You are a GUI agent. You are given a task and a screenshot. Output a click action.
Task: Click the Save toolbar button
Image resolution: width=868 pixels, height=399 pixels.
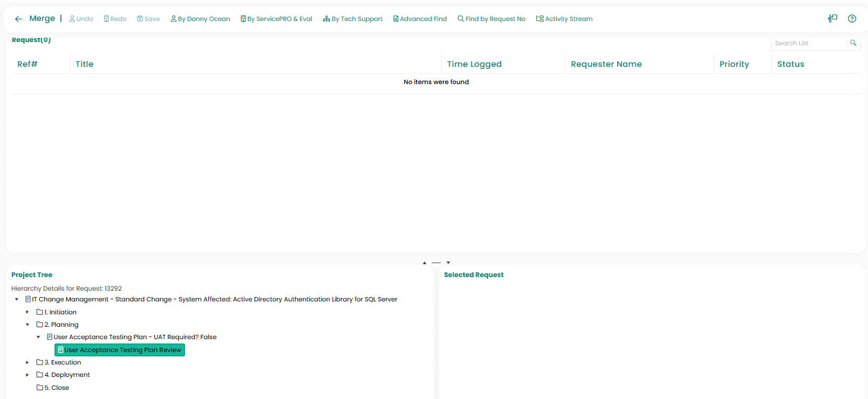[148, 19]
